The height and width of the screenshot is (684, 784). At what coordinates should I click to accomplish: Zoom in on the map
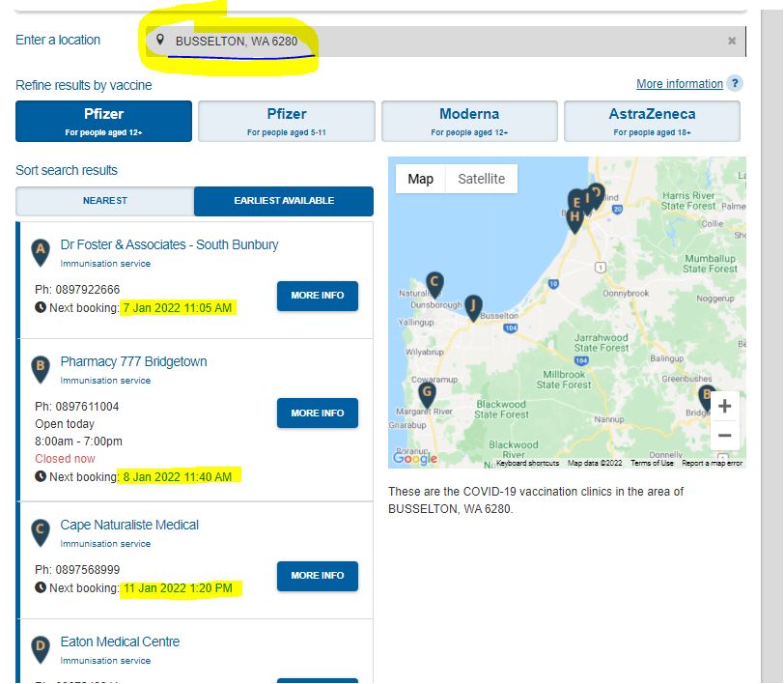724,406
